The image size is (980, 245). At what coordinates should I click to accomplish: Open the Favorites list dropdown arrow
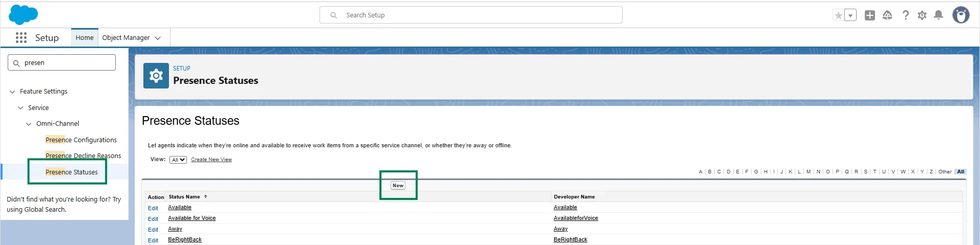(x=850, y=15)
